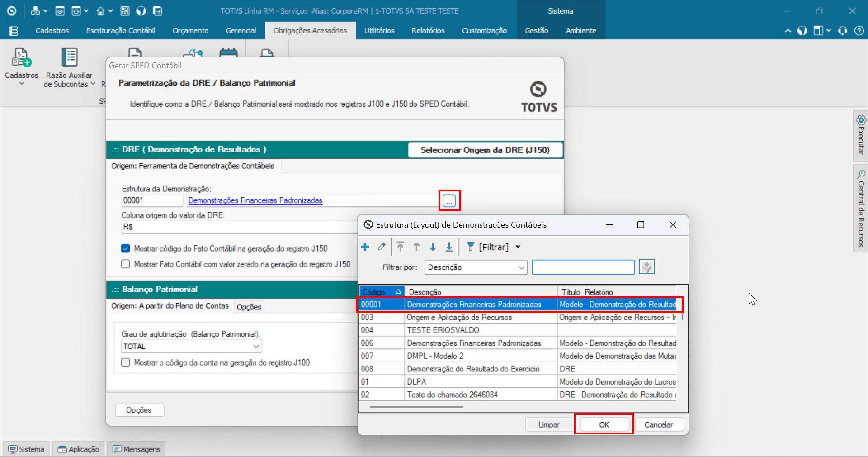Expand the hierarchy icon dropdown arrow in the title bar
The image size is (868, 457).
click(45, 11)
